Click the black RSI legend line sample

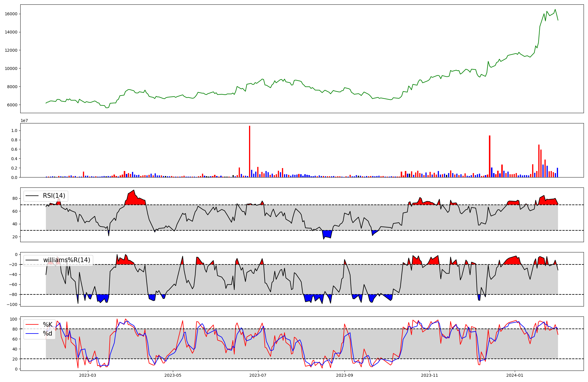(32, 196)
